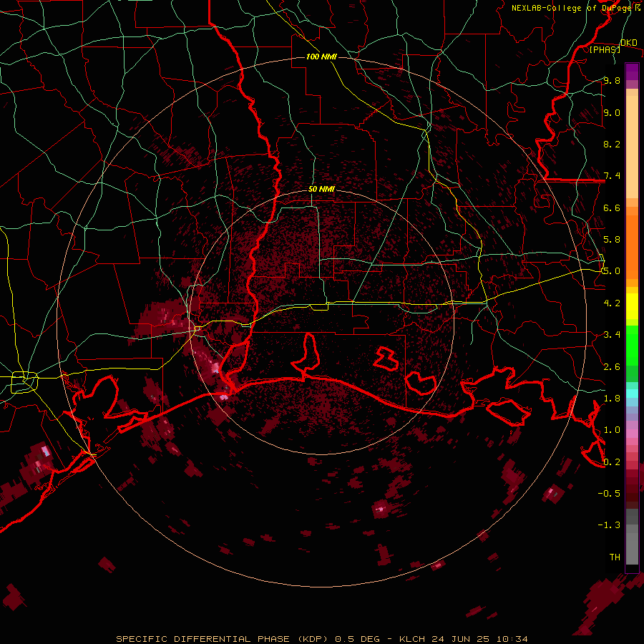Click the NEXLAB-College of DuPage credit text

point(571,8)
